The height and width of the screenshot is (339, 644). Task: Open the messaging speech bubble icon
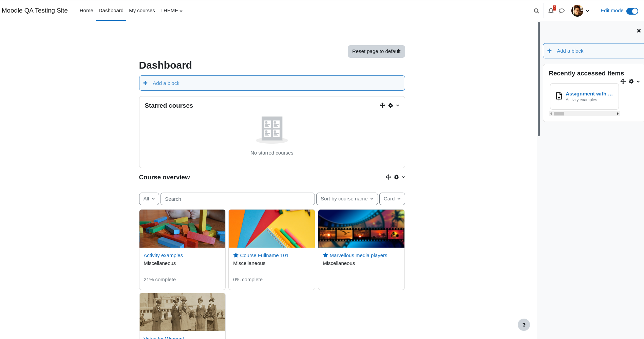(562, 11)
